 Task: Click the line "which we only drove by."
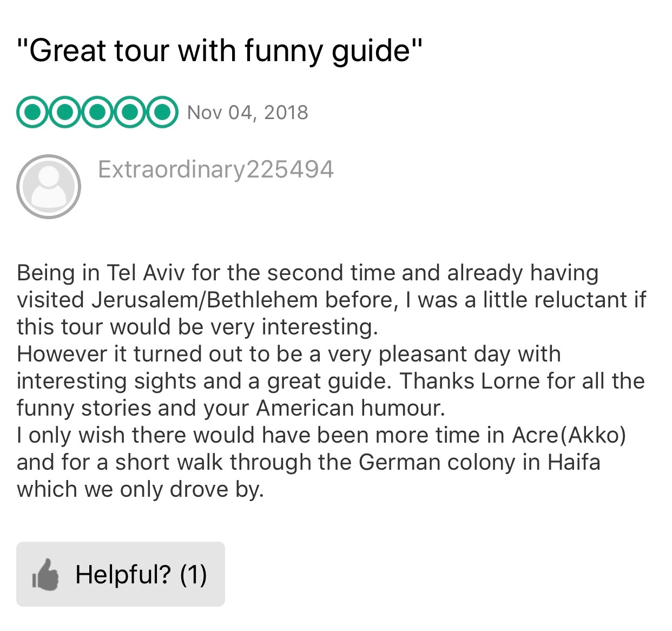(140, 489)
